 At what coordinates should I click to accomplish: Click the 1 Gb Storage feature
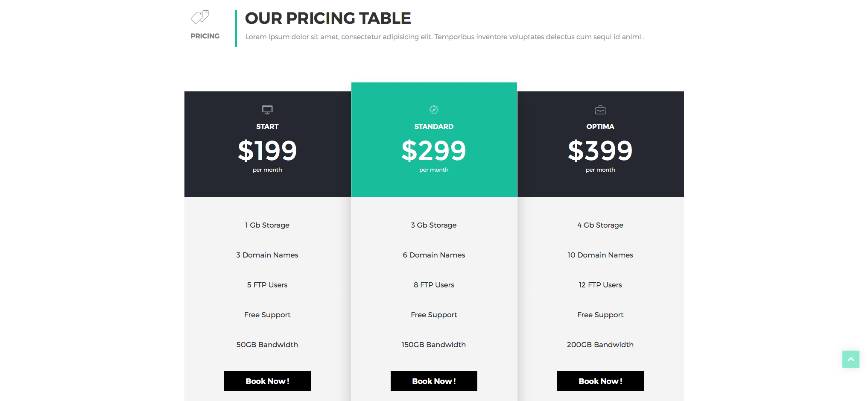[267, 225]
